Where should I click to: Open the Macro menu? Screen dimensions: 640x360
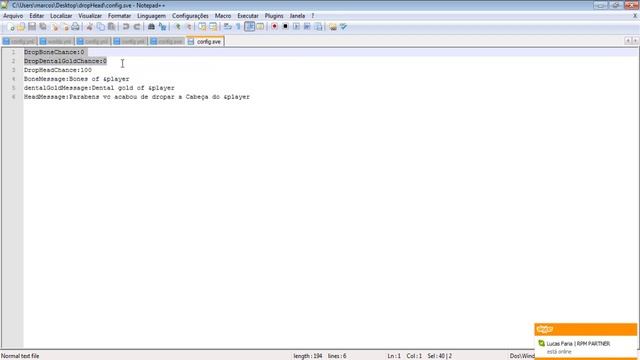tap(223, 16)
